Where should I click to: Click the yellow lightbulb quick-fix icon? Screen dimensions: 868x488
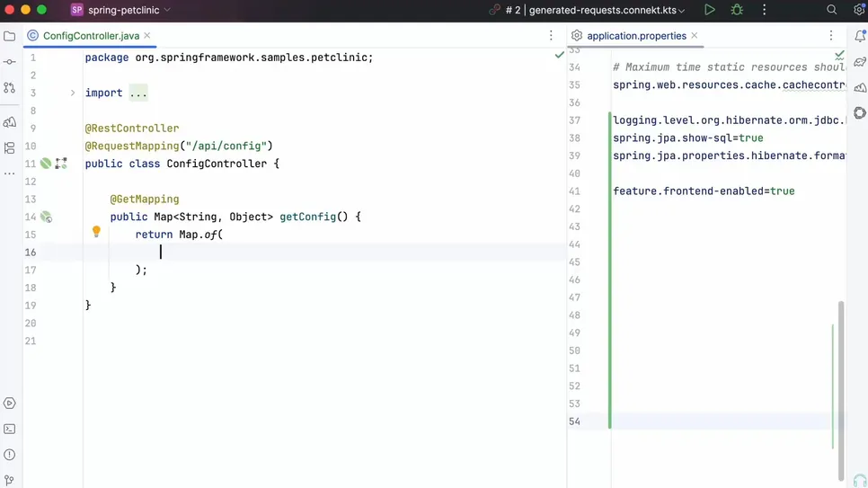(x=96, y=232)
